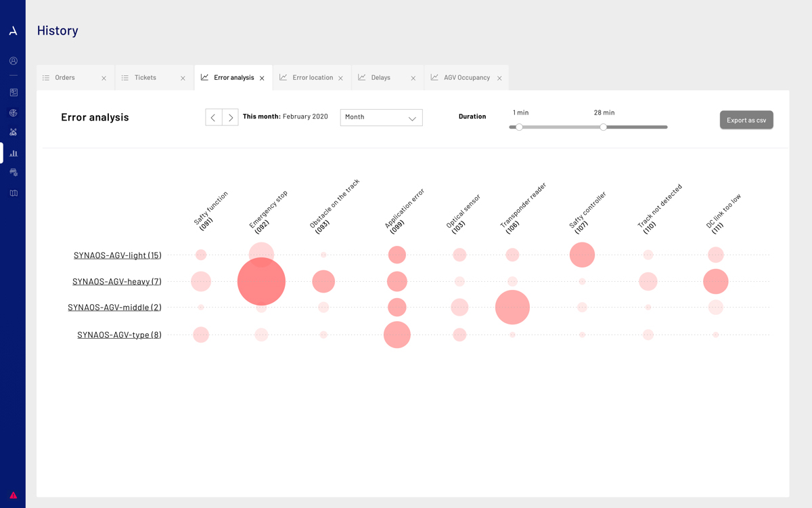Click the large Emergency stop bubble for AGV-heavy

261,282
